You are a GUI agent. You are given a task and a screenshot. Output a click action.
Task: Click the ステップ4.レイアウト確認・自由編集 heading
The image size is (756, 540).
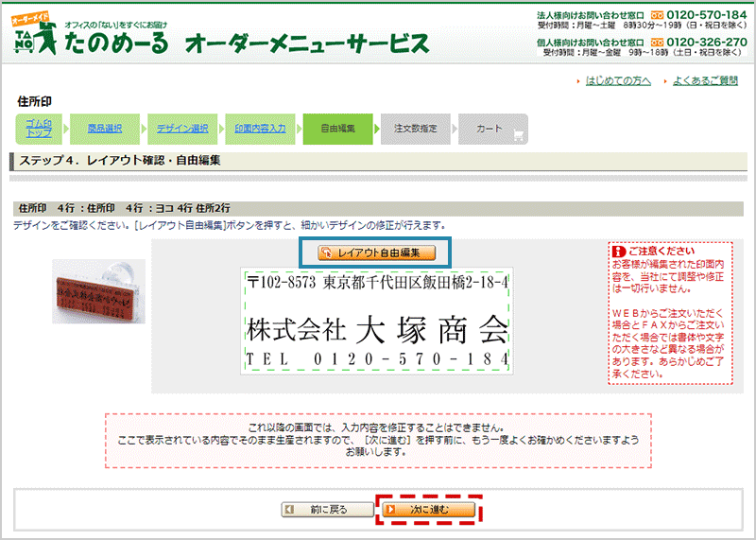(x=120, y=160)
